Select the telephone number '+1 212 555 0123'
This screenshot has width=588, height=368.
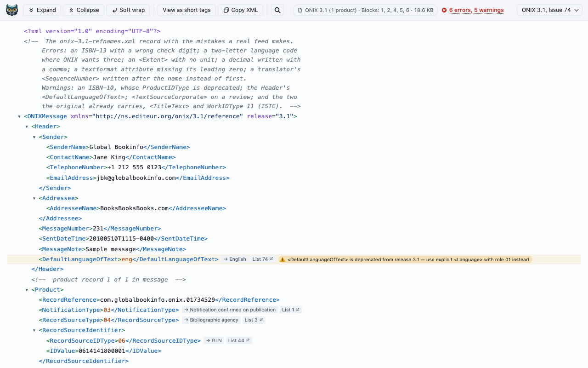click(x=134, y=167)
